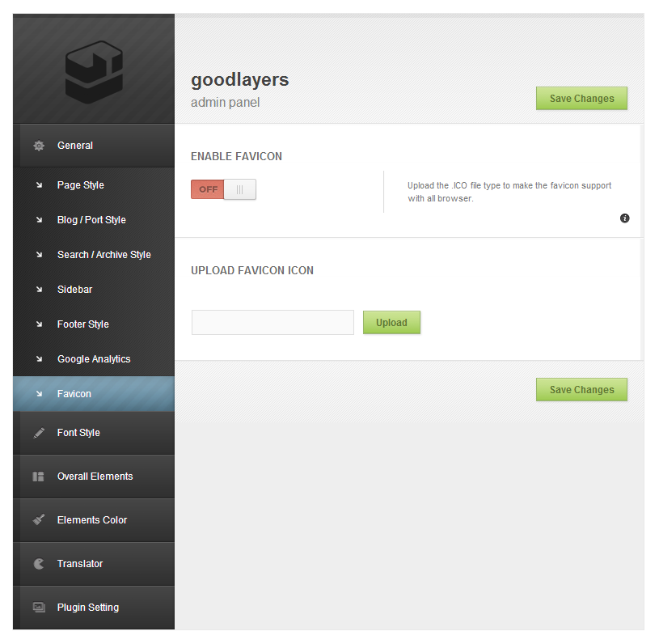Click the arrow beside Google Analytics

[x=39, y=358]
